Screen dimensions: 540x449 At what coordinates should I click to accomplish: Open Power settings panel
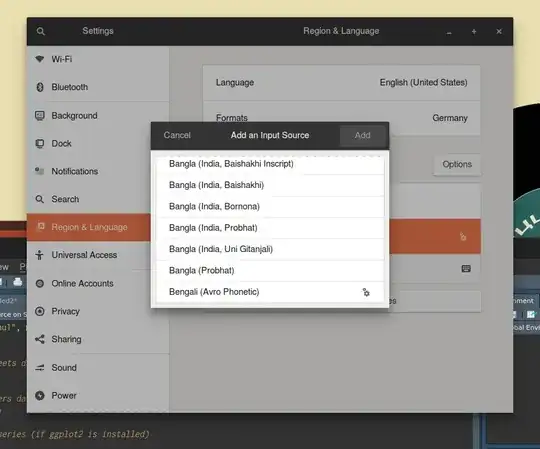click(98, 395)
